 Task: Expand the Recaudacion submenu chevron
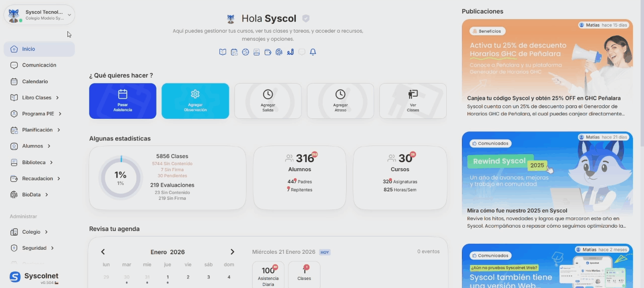point(59,179)
